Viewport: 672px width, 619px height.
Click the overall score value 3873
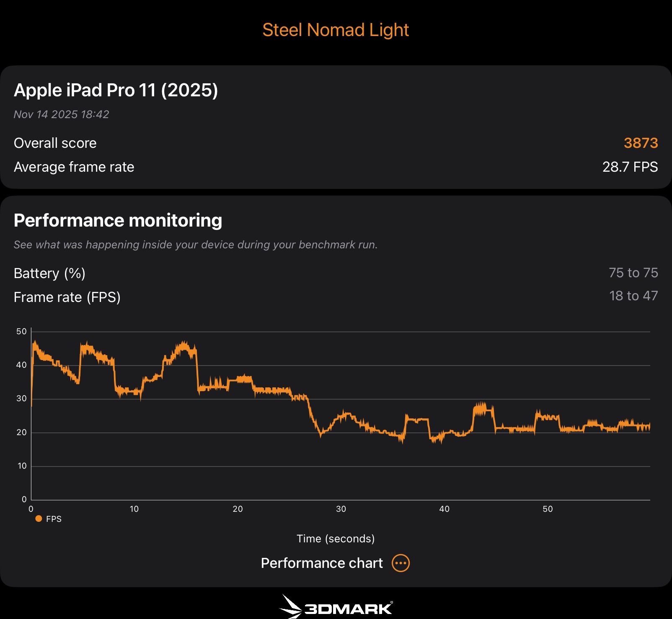point(641,143)
